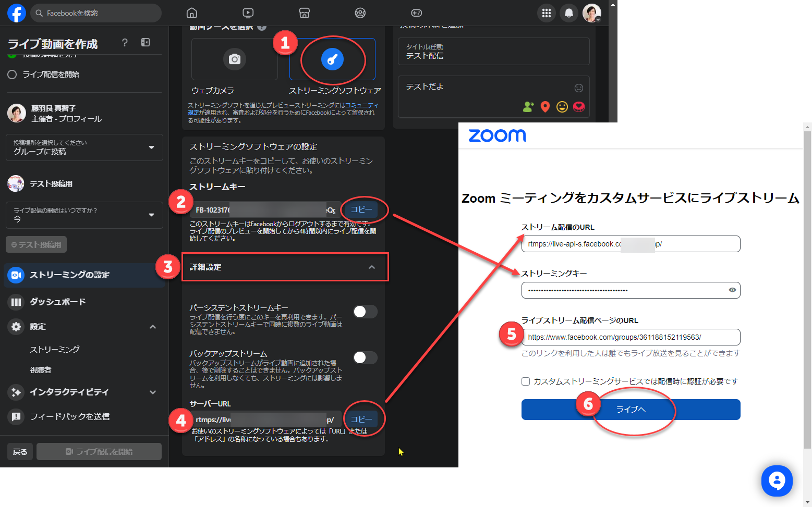Viewport: 812px width, 507px height.
Task: Collapse the live producer side panel
Action: point(146,43)
